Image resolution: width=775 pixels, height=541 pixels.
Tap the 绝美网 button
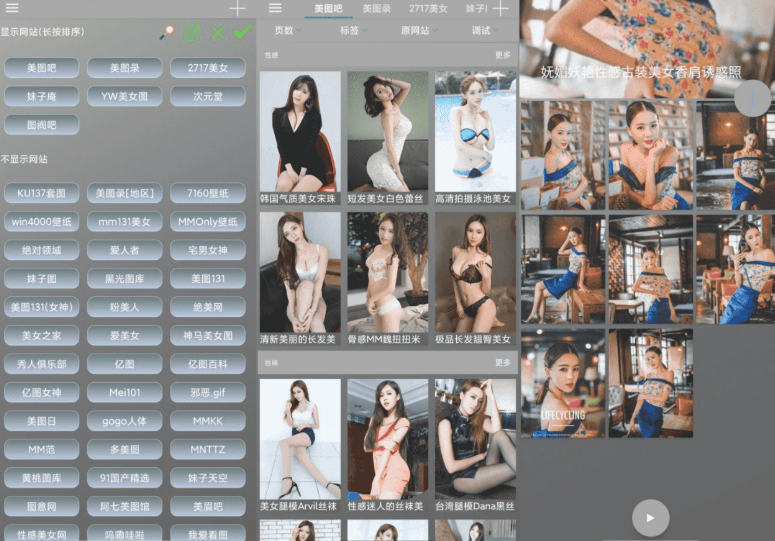coord(208,307)
